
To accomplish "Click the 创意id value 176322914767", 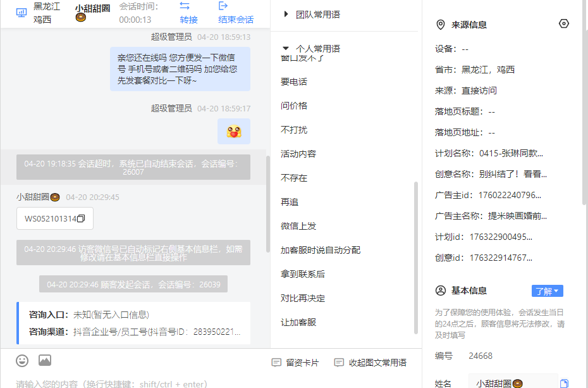I will [501, 258].
